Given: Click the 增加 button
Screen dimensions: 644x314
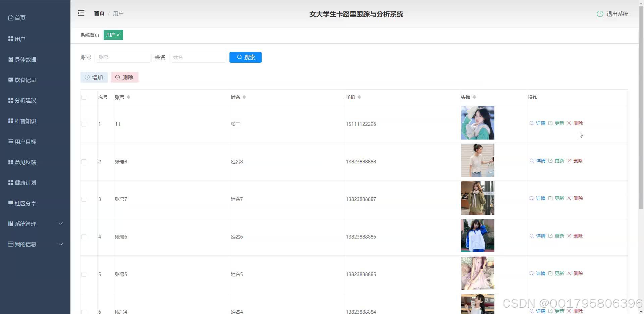Looking at the screenshot, I should pos(94,77).
